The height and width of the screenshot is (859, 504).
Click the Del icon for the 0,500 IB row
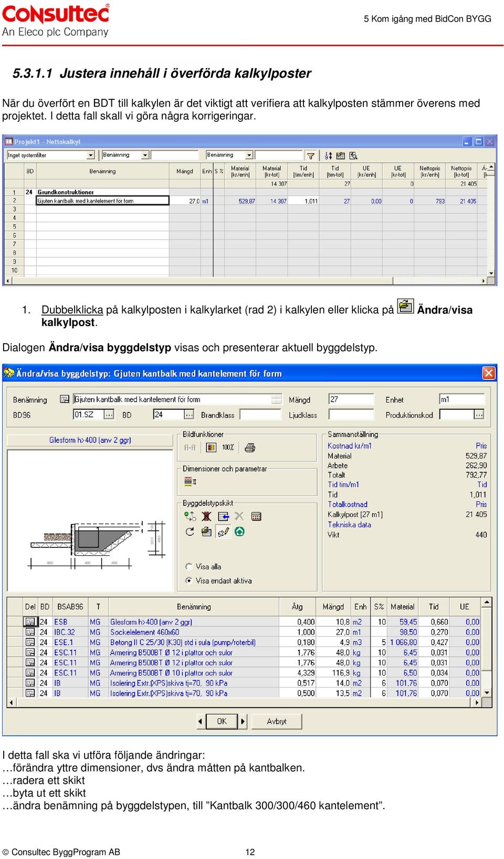[x=30, y=694]
